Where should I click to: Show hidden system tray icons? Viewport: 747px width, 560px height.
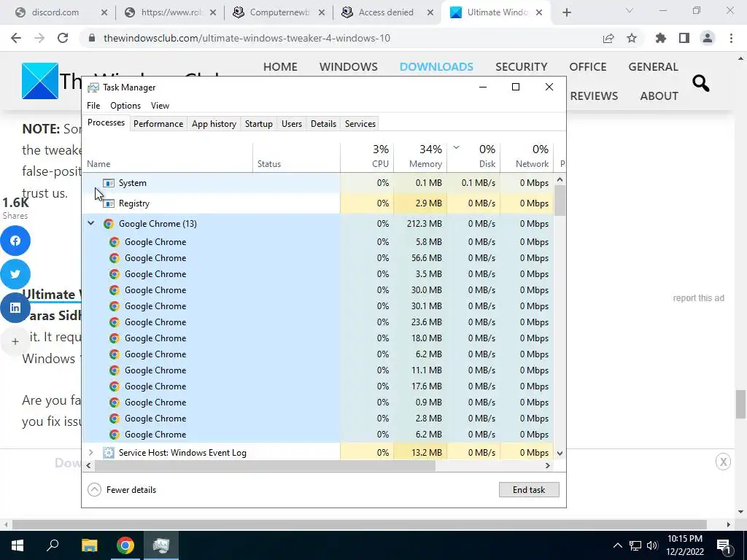[x=617, y=545]
